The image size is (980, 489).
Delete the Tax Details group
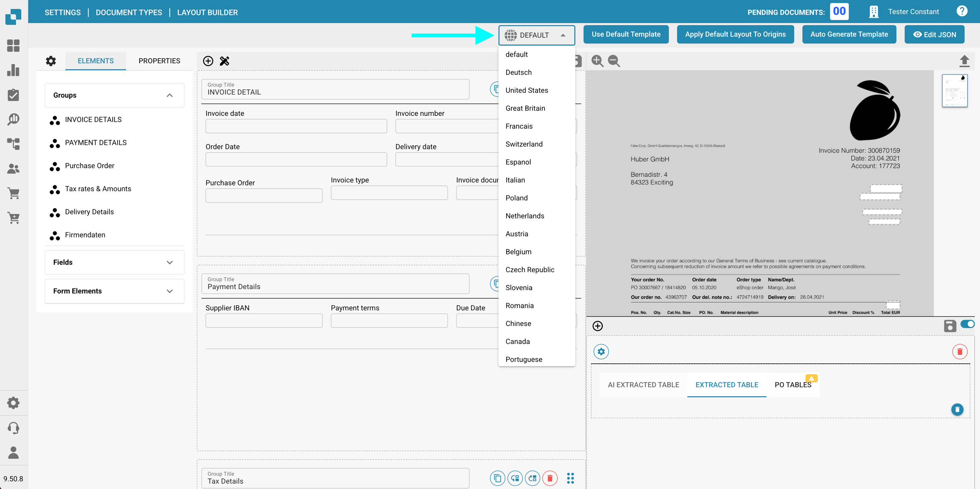tap(550, 478)
